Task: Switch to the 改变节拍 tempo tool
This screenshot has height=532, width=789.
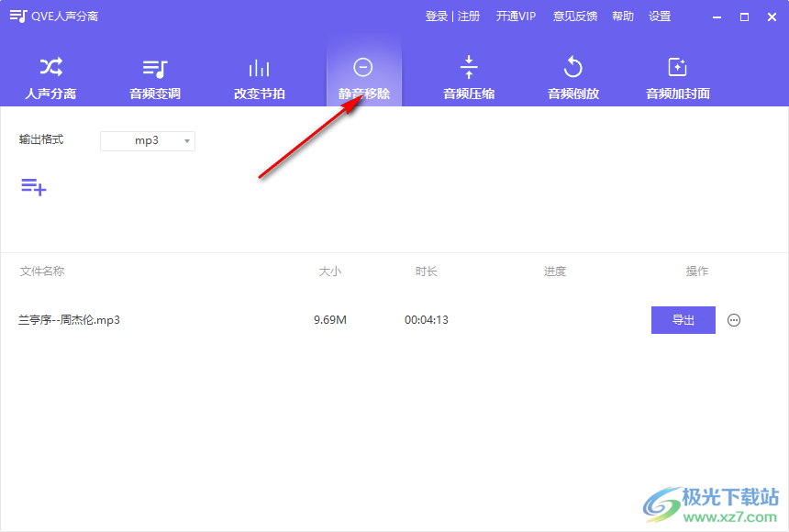Action: coord(259,76)
